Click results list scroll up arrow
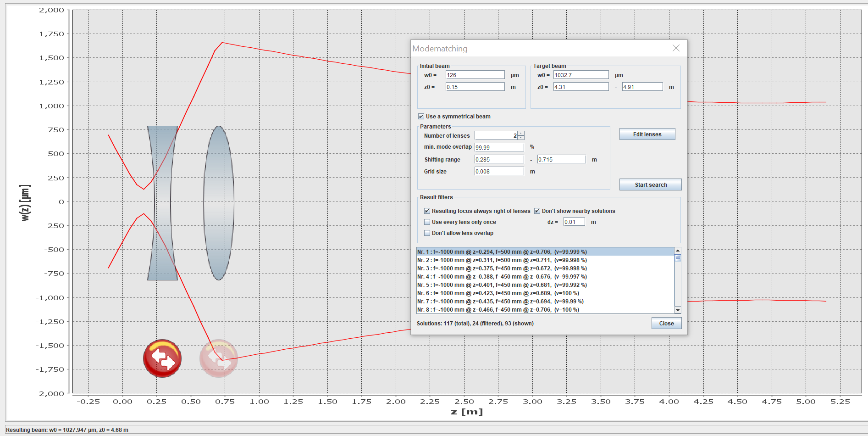The image size is (868, 436). pos(678,251)
